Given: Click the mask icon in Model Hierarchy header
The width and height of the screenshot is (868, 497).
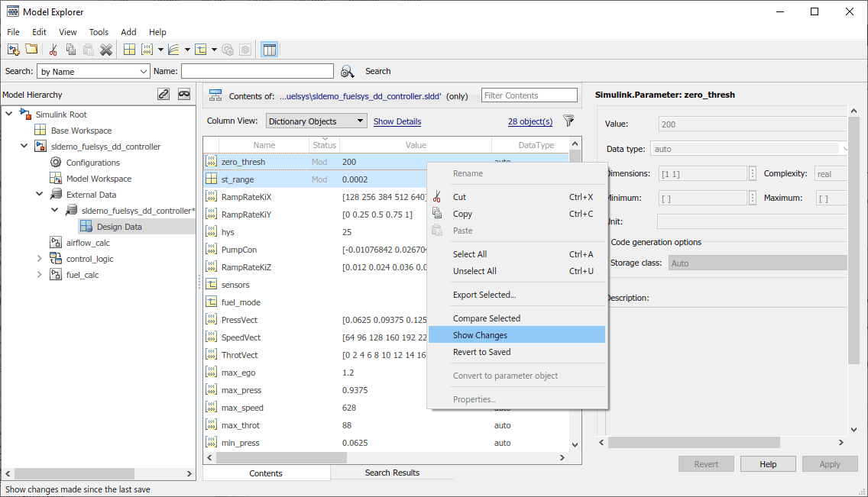Looking at the screenshot, I should 184,95.
